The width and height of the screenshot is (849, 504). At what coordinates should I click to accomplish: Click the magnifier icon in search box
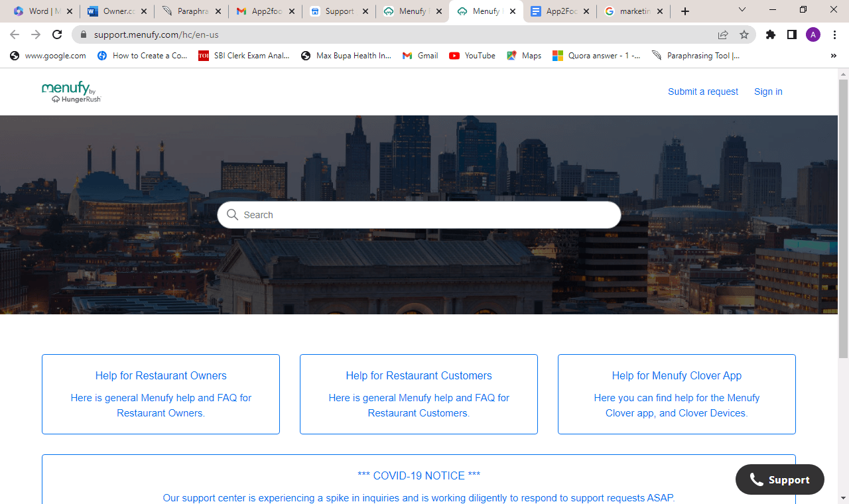[x=232, y=215]
